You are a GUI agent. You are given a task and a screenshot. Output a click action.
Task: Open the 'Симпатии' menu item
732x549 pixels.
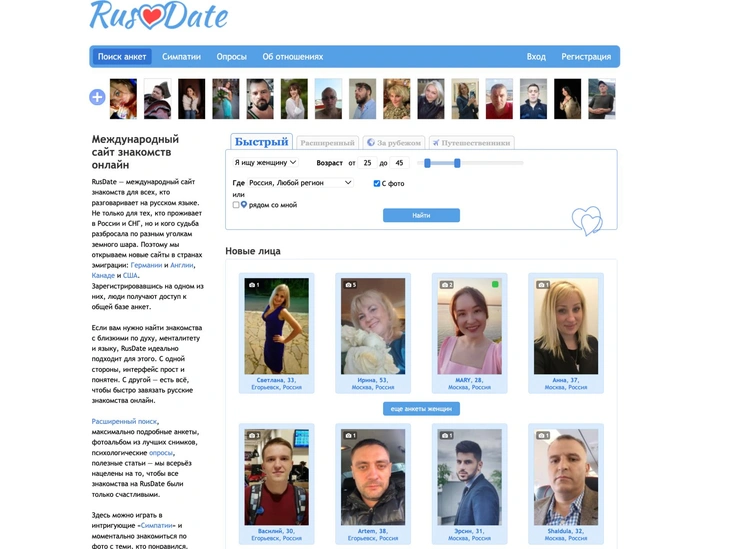tap(181, 56)
